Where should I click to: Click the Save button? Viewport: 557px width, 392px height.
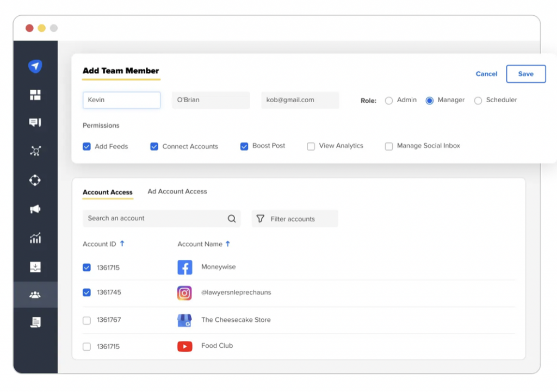pyautogui.click(x=525, y=74)
